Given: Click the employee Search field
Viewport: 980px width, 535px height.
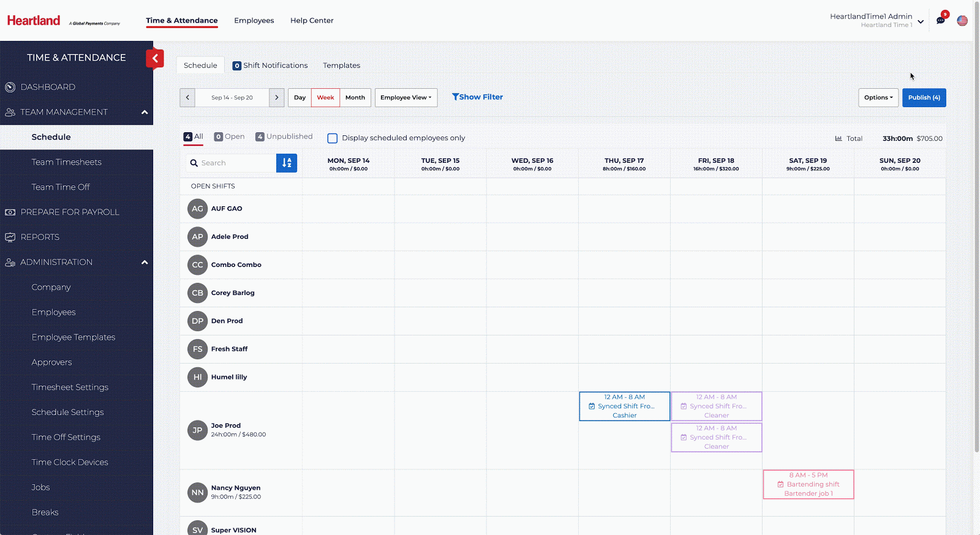Looking at the screenshot, I should (236, 163).
